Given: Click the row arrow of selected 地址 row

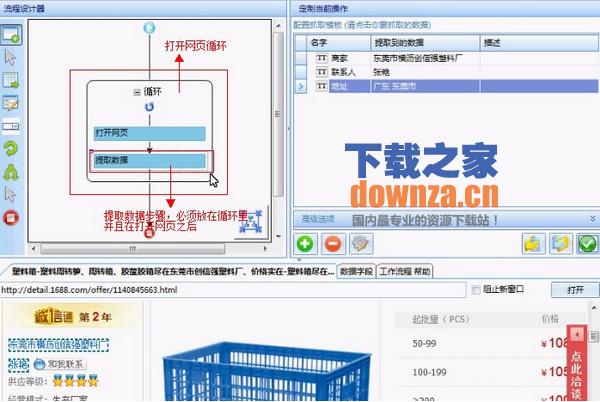Looking at the screenshot, I should (x=301, y=86).
